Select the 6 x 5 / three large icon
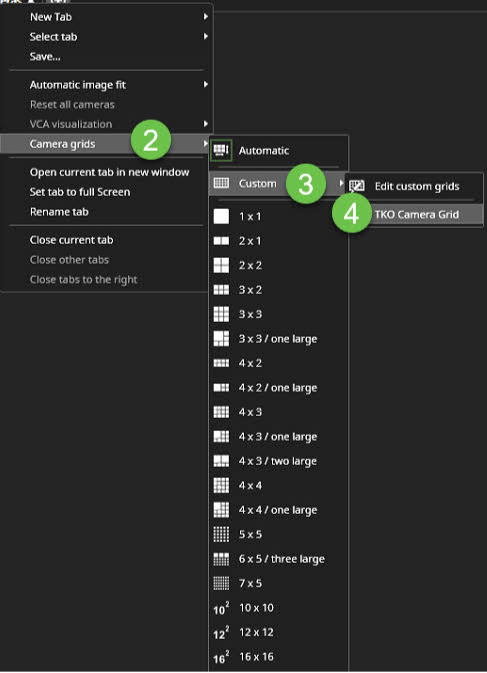 click(x=221, y=559)
